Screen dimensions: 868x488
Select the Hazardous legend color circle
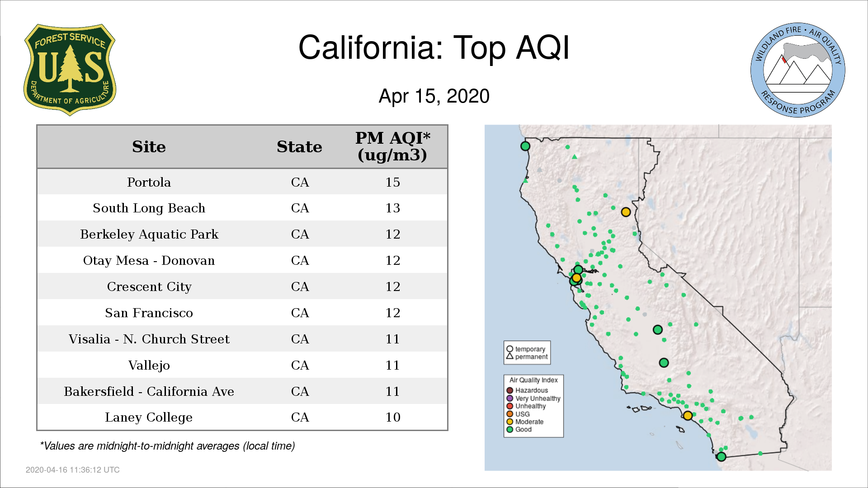tap(509, 390)
